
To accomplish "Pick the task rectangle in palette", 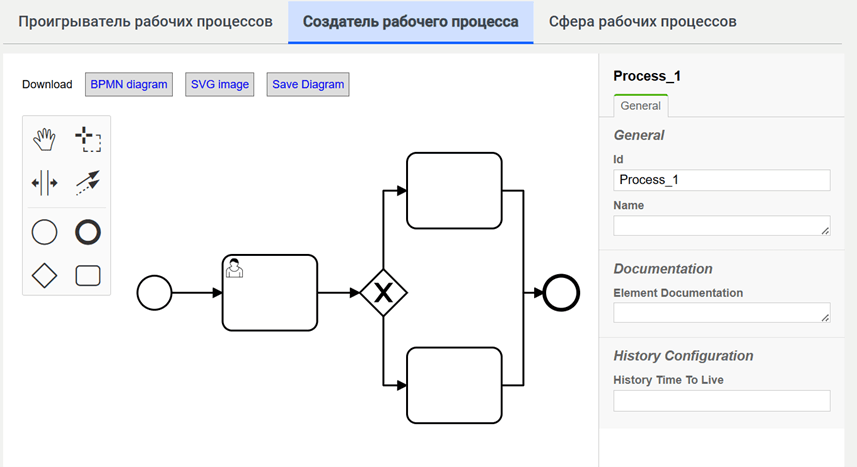I will (88, 276).
